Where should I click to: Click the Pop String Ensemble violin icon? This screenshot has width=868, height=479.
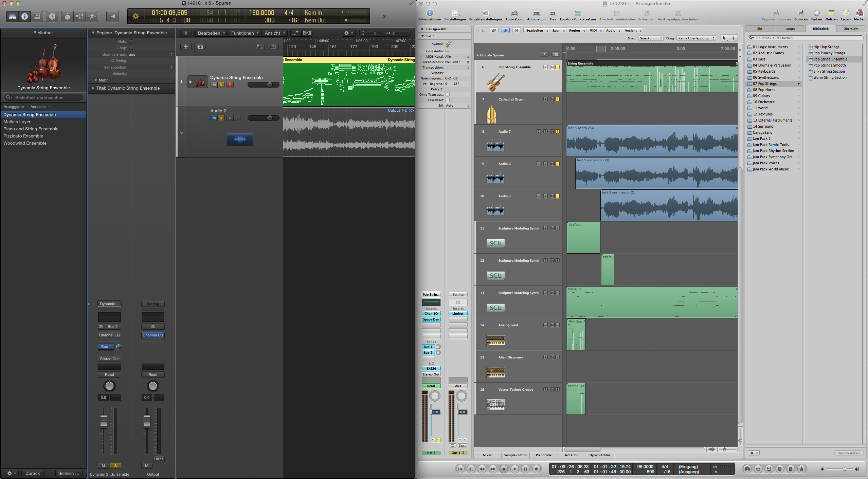(x=495, y=82)
